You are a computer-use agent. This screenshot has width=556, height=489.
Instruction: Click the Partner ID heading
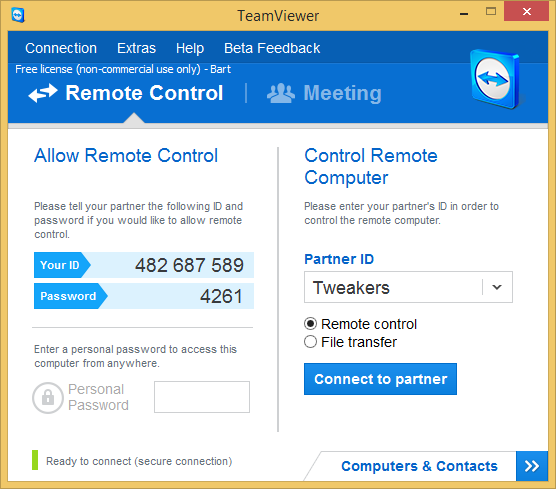pyautogui.click(x=339, y=259)
